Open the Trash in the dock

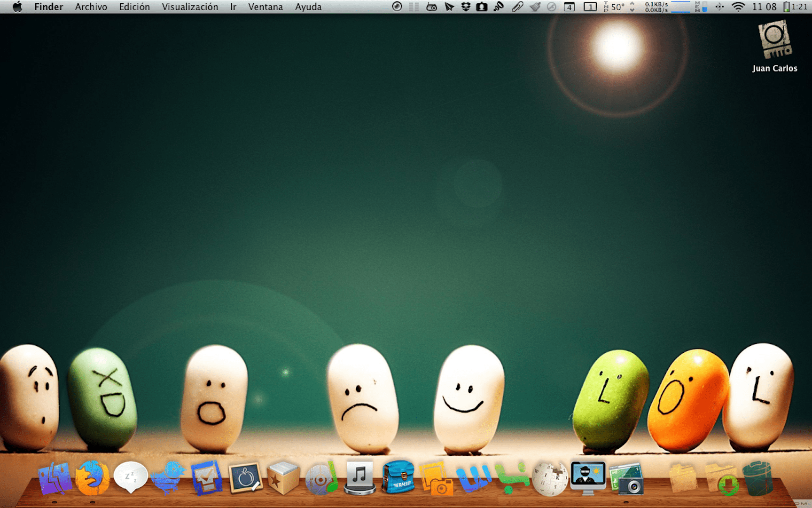pyautogui.click(x=757, y=478)
